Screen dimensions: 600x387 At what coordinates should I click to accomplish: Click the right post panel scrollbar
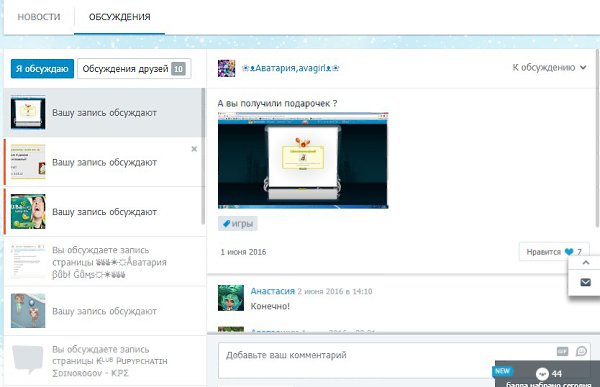click(597, 138)
